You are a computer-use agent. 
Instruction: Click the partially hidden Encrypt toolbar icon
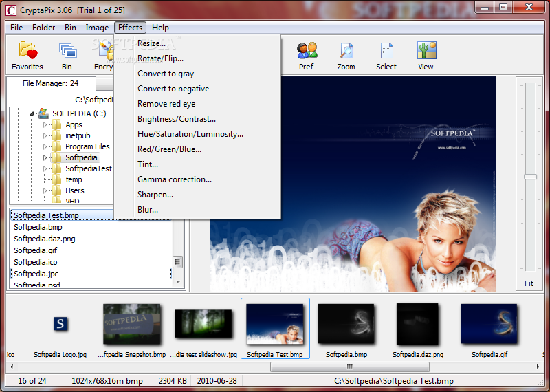tap(104, 56)
